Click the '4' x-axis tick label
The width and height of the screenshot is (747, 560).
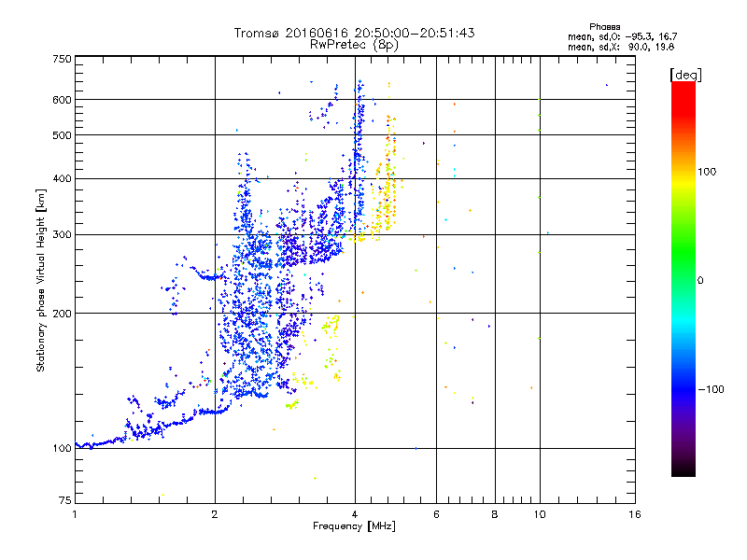pos(355,514)
